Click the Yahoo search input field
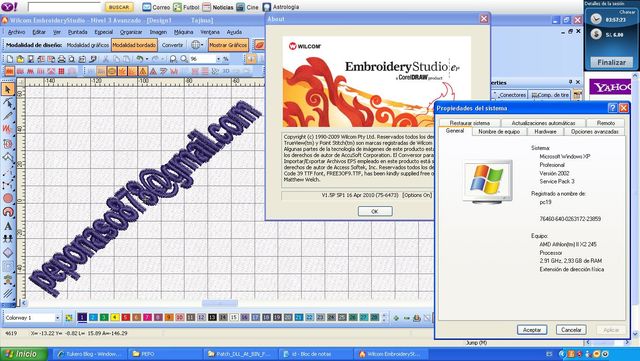This screenshot has height=361, width=640. tap(64, 7)
